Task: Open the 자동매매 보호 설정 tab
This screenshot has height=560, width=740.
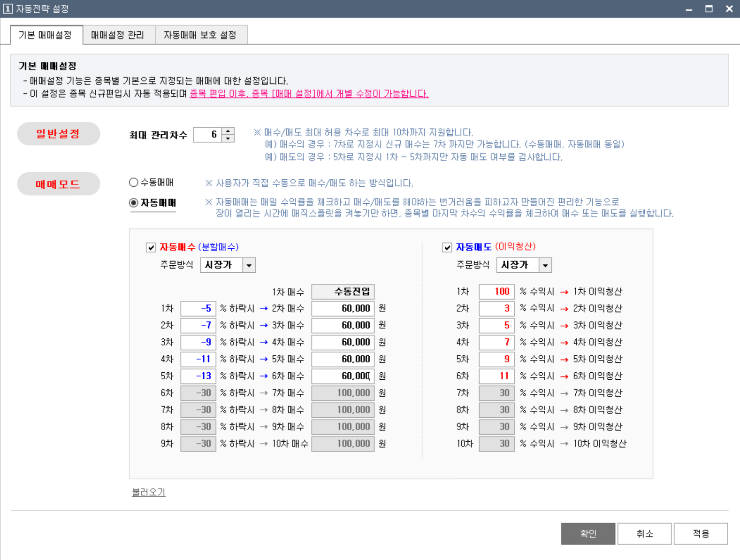Action: point(201,35)
